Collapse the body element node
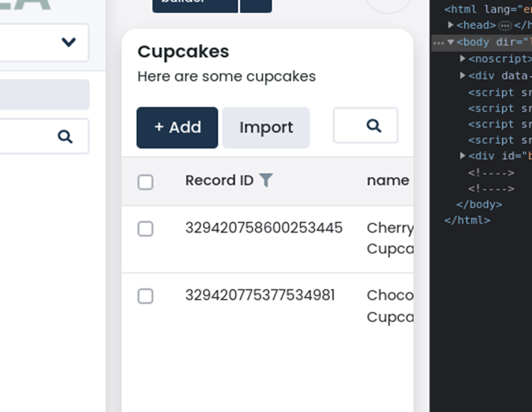The width and height of the screenshot is (532, 412). (x=451, y=42)
